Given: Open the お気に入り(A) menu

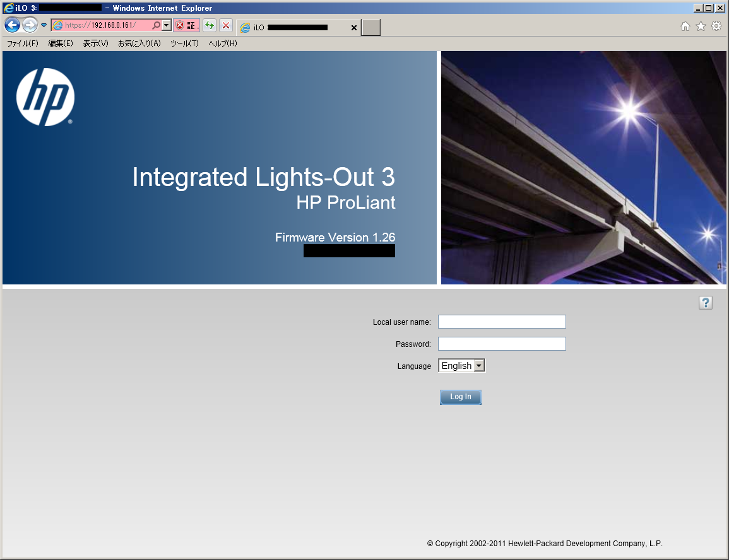Looking at the screenshot, I should click(x=139, y=43).
